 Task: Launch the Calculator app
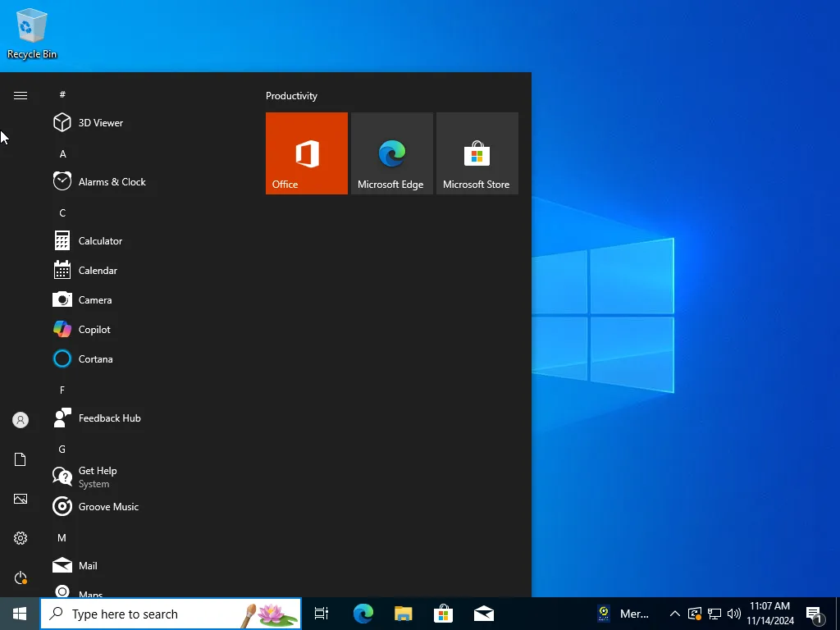(x=99, y=240)
